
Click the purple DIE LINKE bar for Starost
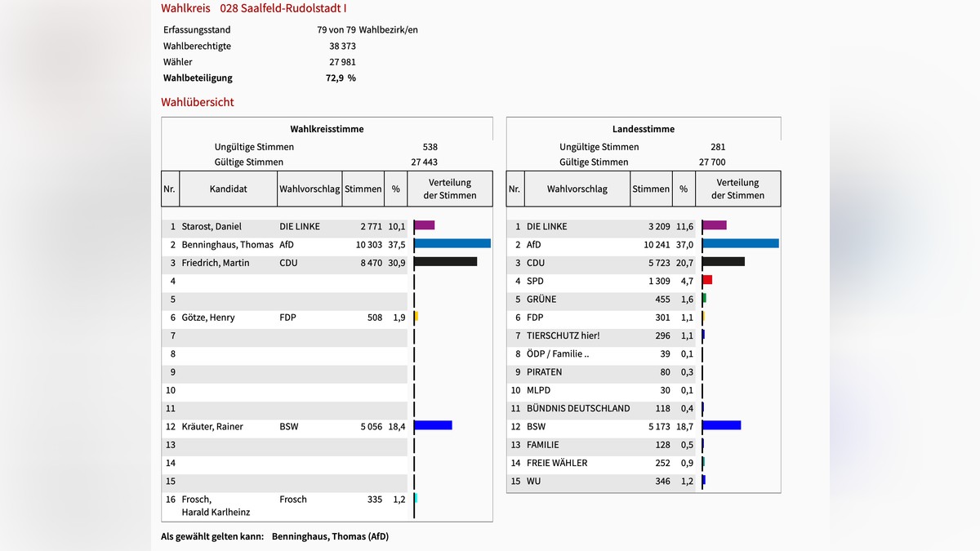coord(425,225)
